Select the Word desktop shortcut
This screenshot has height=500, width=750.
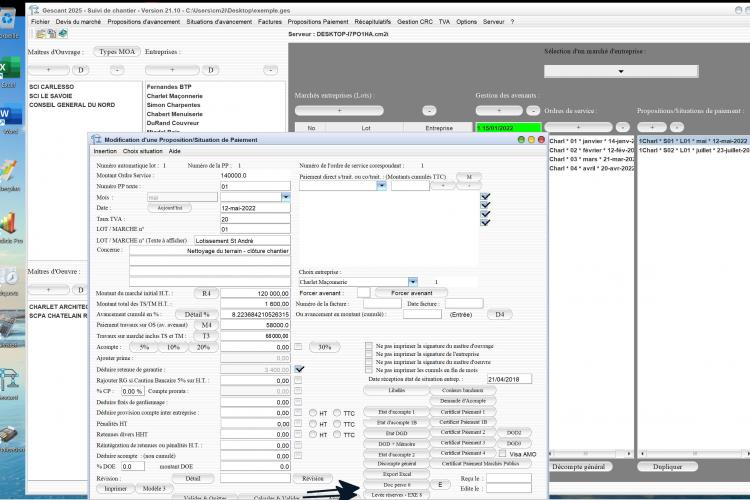pos(10,116)
